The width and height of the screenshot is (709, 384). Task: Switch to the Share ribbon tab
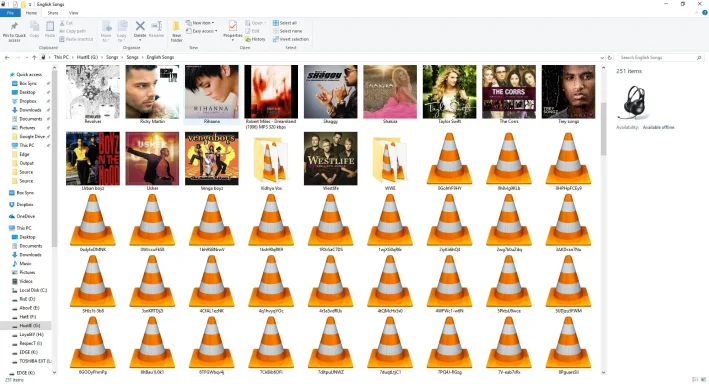(53, 13)
